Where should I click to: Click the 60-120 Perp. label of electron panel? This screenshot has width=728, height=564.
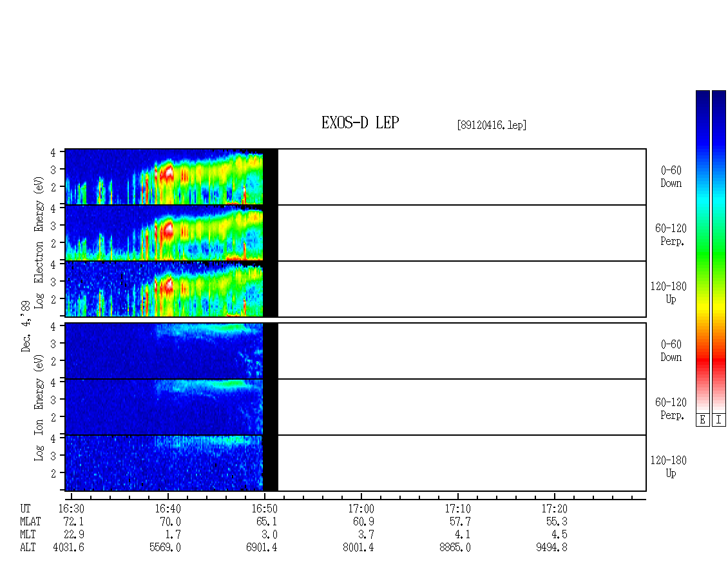click(671, 235)
